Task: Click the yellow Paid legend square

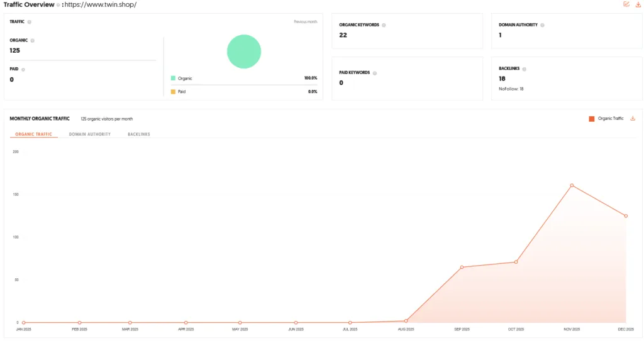Action: (x=174, y=92)
